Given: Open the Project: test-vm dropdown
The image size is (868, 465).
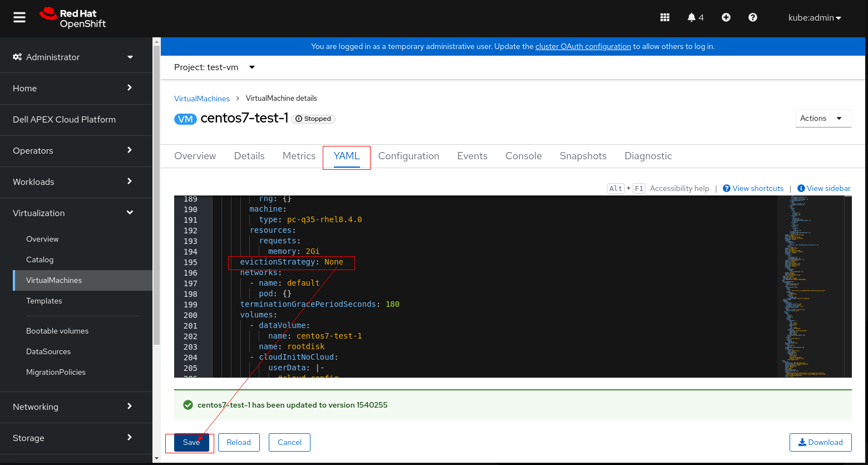Looking at the screenshot, I should [214, 67].
